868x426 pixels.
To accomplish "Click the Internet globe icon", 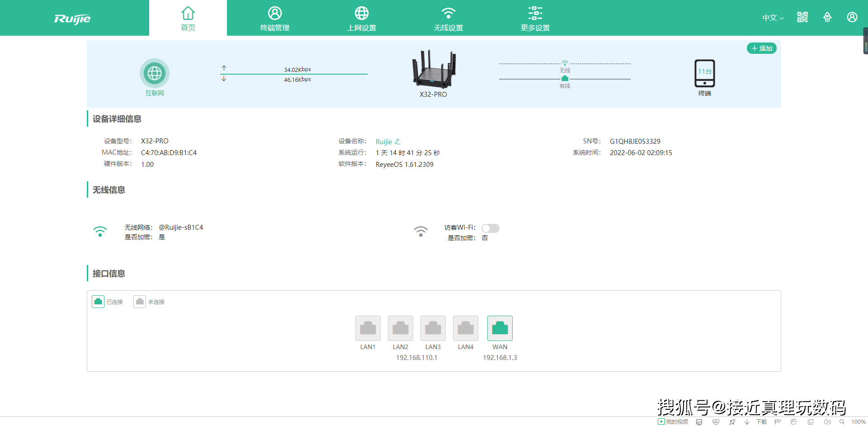I will 155,73.
